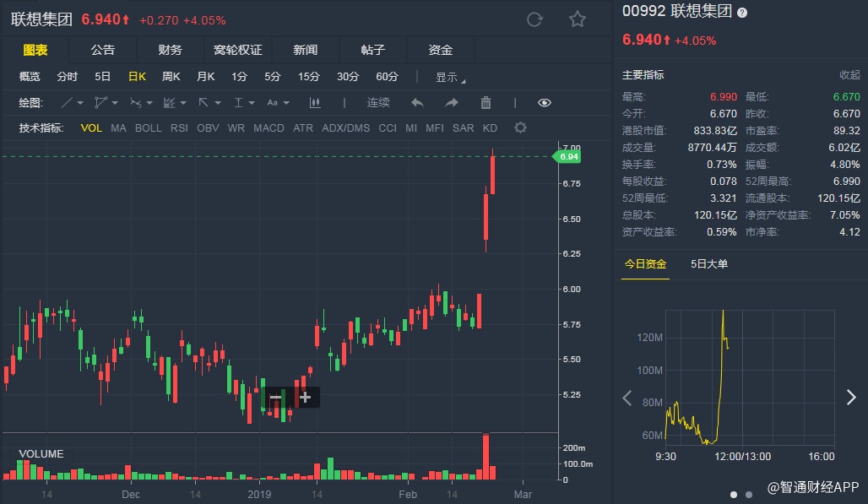Image resolution: width=868 pixels, height=504 pixels.
Task: Open wave tool dropdown arrow
Action: point(149,103)
